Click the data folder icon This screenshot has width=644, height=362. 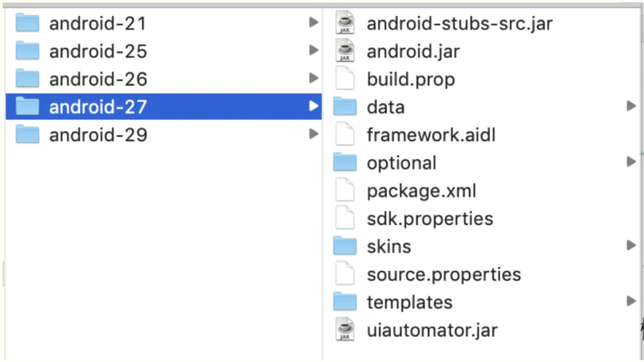click(x=344, y=107)
